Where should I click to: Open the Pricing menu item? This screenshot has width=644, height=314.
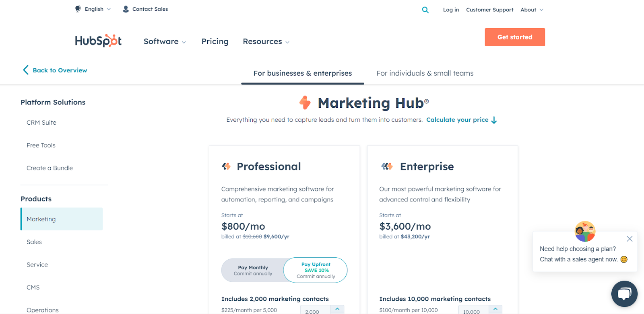click(x=215, y=41)
